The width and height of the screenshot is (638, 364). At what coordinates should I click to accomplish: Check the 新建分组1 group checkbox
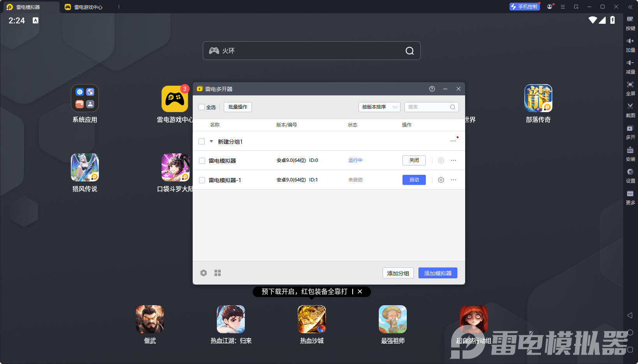(x=202, y=141)
